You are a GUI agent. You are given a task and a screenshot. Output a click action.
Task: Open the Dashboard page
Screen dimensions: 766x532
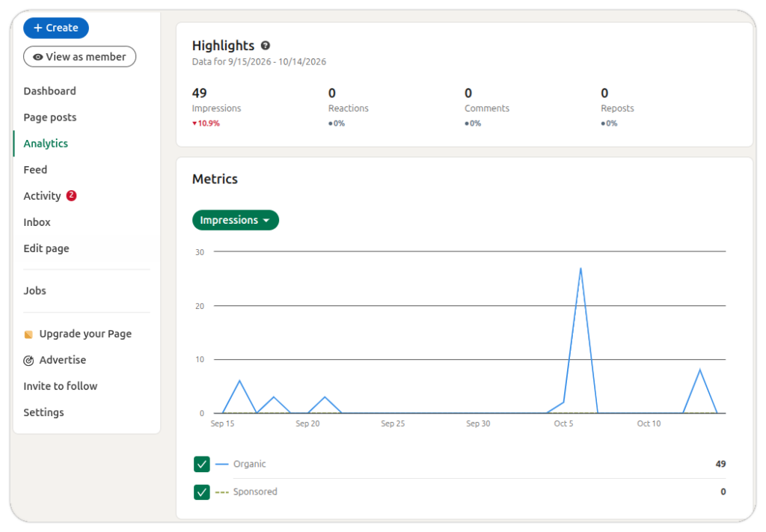(x=50, y=91)
